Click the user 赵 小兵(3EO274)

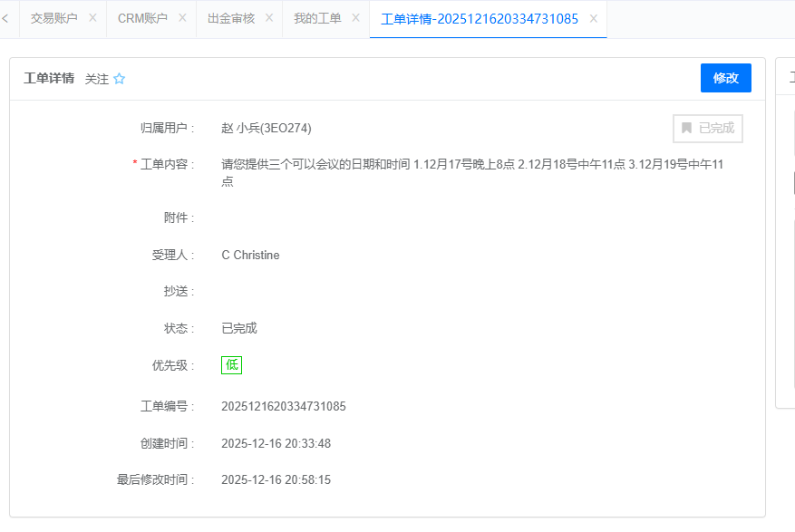coord(267,128)
